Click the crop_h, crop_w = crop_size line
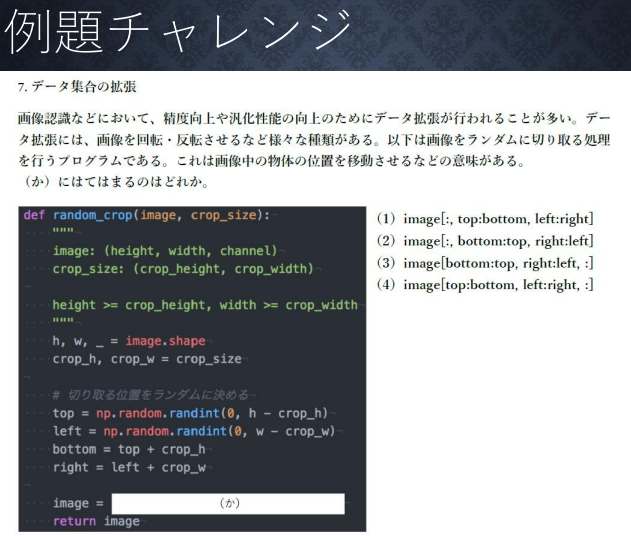The image size is (631, 538). click(x=146, y=359)
